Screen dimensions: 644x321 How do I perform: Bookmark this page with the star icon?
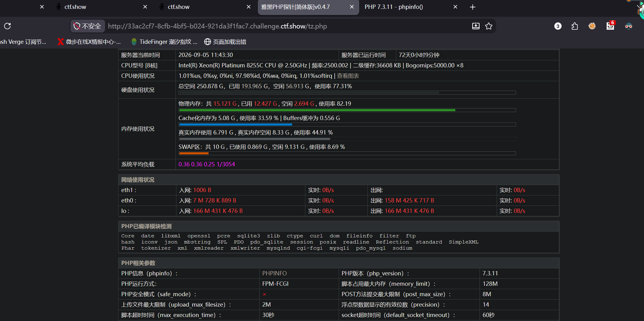pyautogui.click(x=489, y=26)
